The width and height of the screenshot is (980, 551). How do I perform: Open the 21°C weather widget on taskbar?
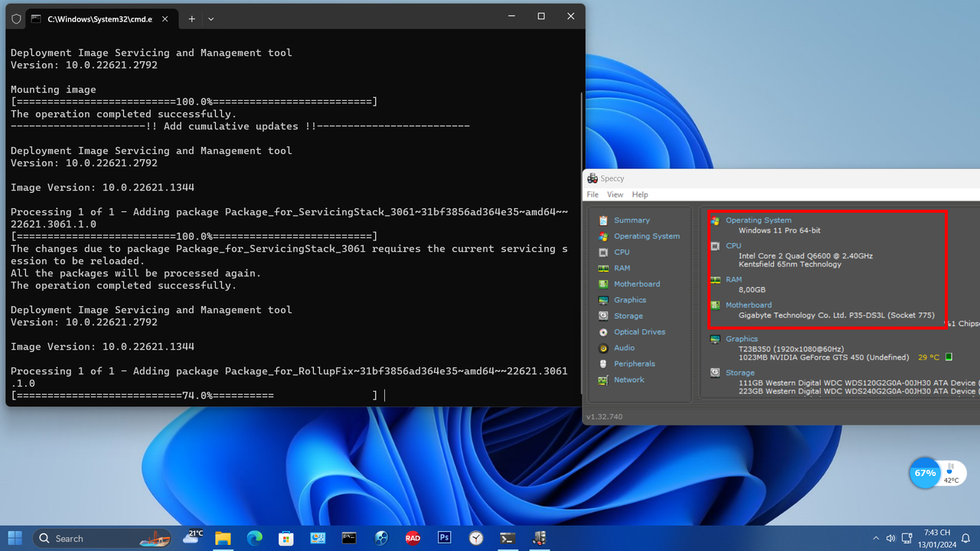coord(193,537)
